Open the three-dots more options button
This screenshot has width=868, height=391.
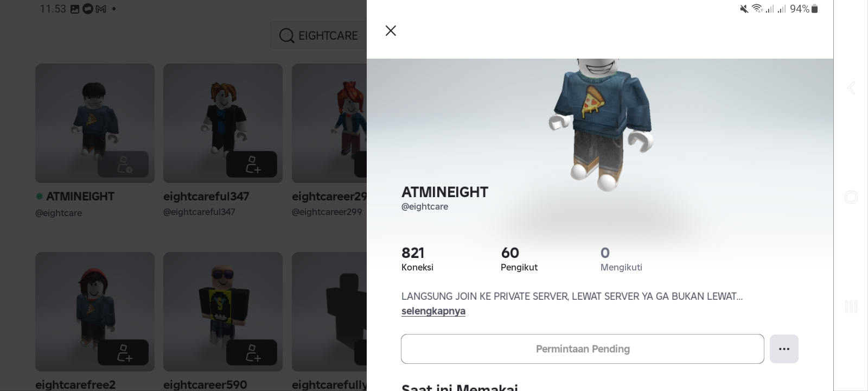[784, 349]
